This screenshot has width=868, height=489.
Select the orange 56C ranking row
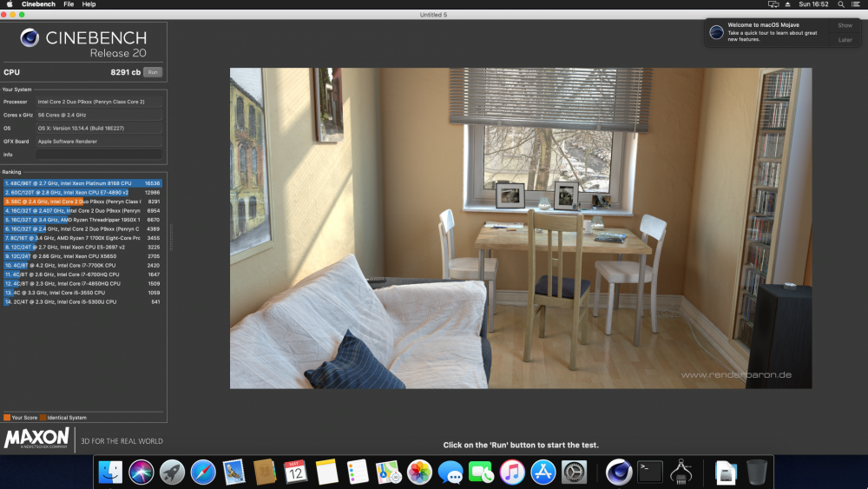tap(82, 202)
